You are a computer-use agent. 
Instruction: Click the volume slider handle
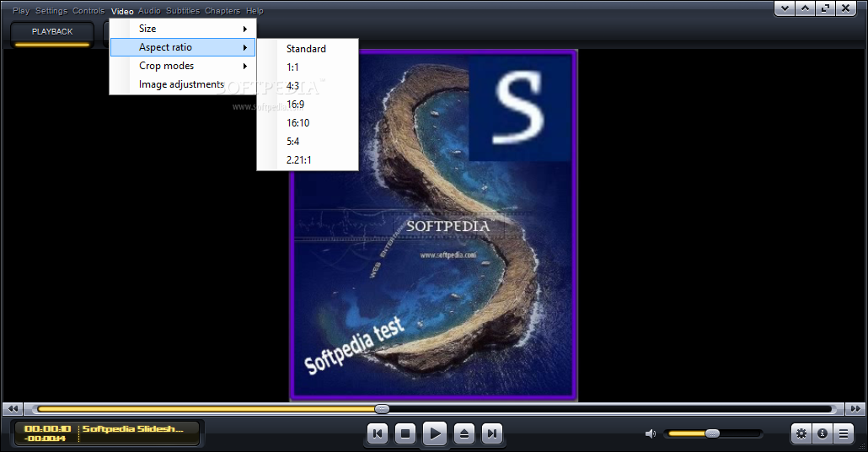click(712, 433)
